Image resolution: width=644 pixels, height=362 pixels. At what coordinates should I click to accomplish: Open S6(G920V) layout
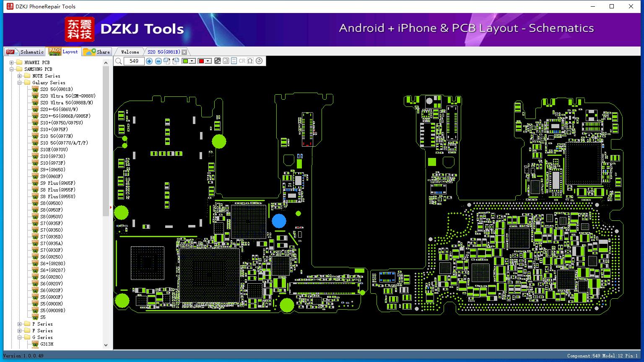point(52,284)
